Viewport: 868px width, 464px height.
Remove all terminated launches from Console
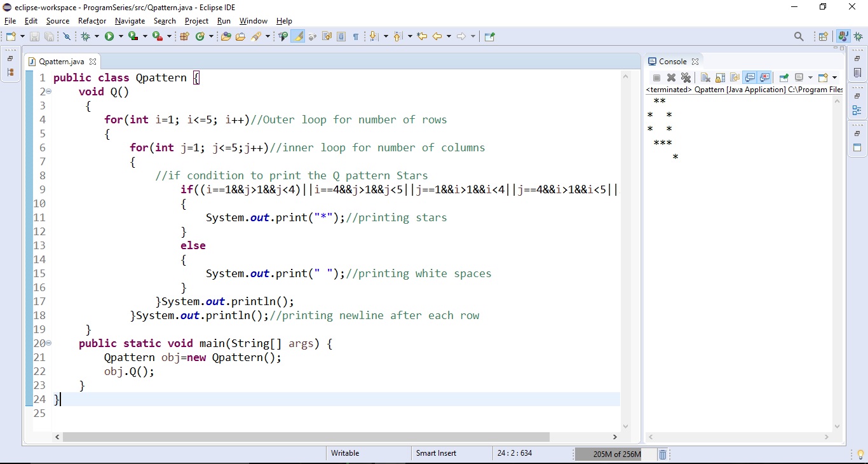tap(686, 78)
